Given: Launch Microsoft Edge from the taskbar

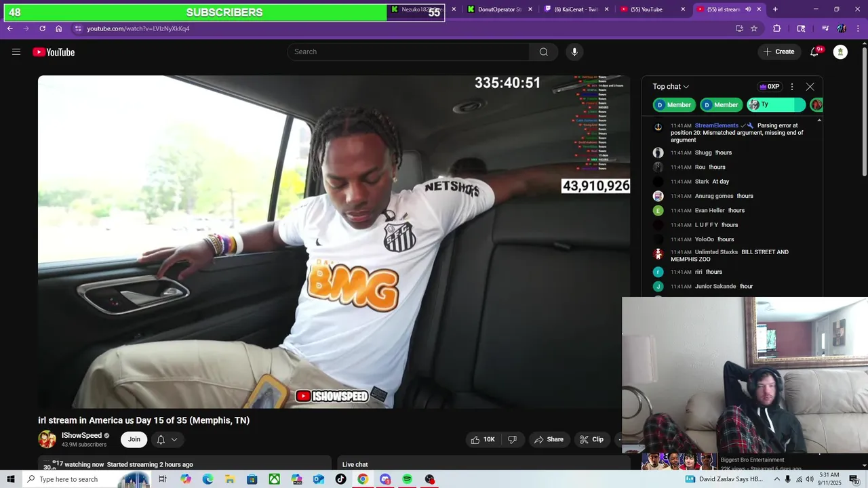Looking at the screenshot, I should pos(208,479).
